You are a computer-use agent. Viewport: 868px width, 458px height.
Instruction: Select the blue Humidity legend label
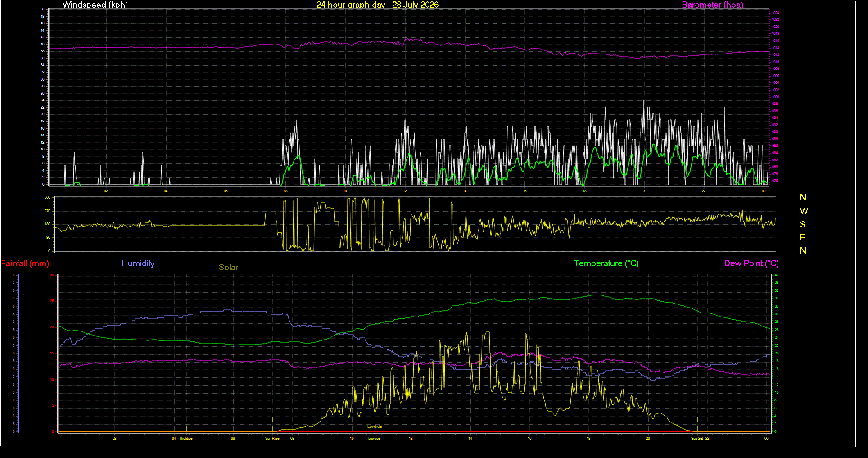(138, 263)
